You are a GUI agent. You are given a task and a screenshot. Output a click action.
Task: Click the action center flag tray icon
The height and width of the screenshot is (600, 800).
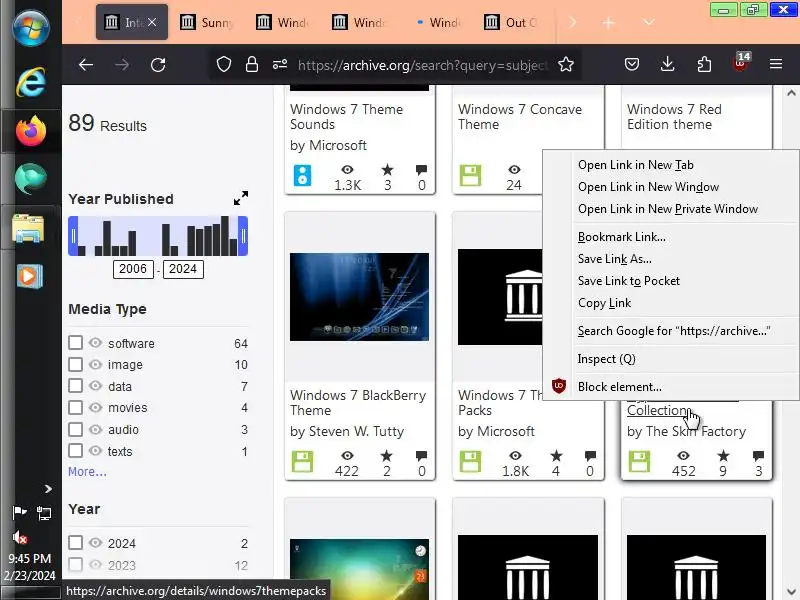pos(19,512)
